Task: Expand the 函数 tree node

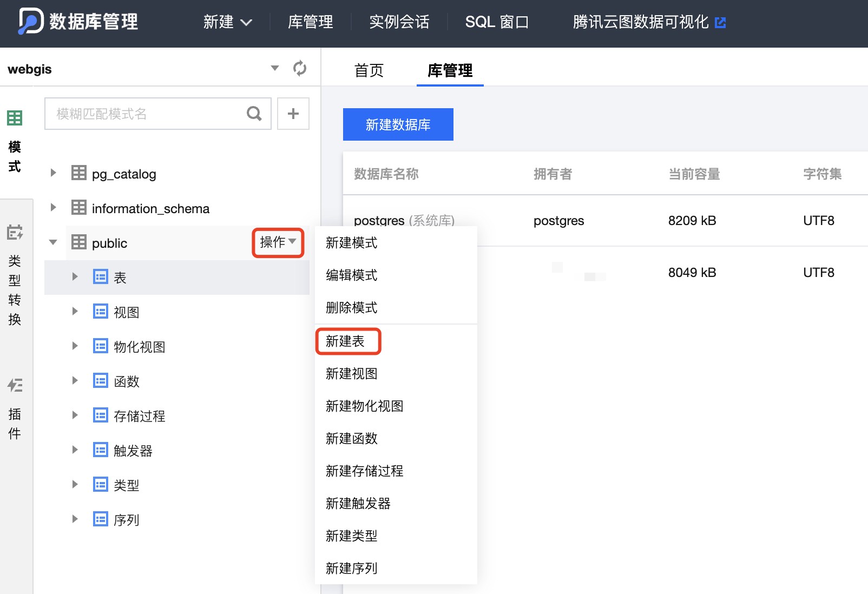Action: pyautogui.click(x=75, y=381)
